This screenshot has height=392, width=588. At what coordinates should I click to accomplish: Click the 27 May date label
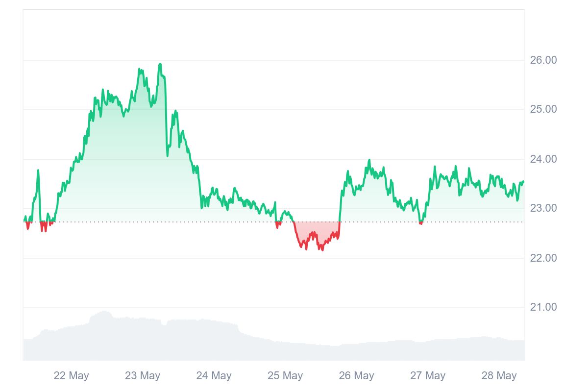[428, 376]
